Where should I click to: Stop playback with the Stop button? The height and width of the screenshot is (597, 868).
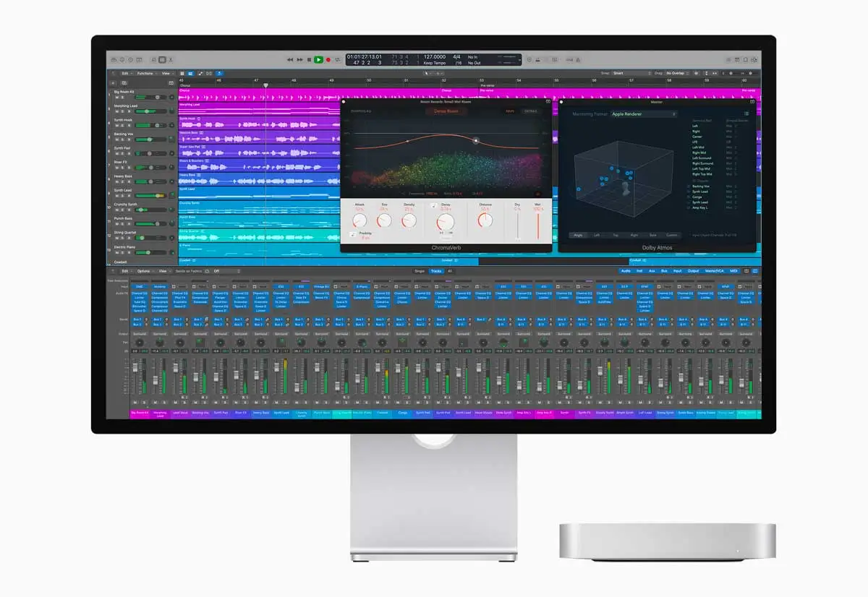pos(309,59)
